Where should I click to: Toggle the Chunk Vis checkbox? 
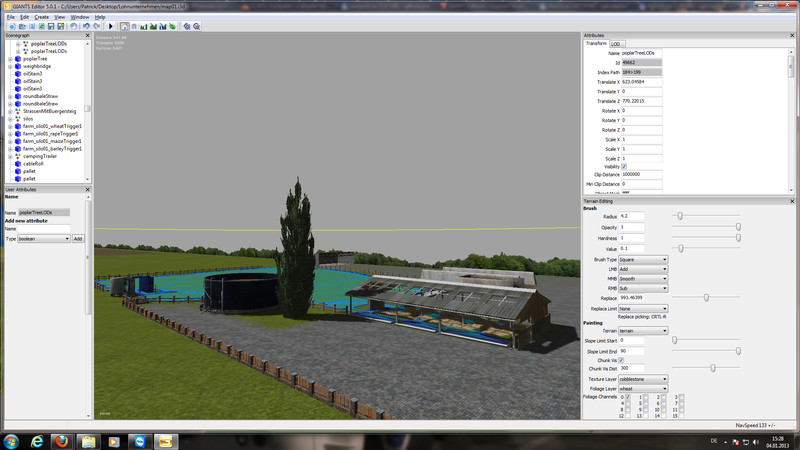[x=621, y=360]
